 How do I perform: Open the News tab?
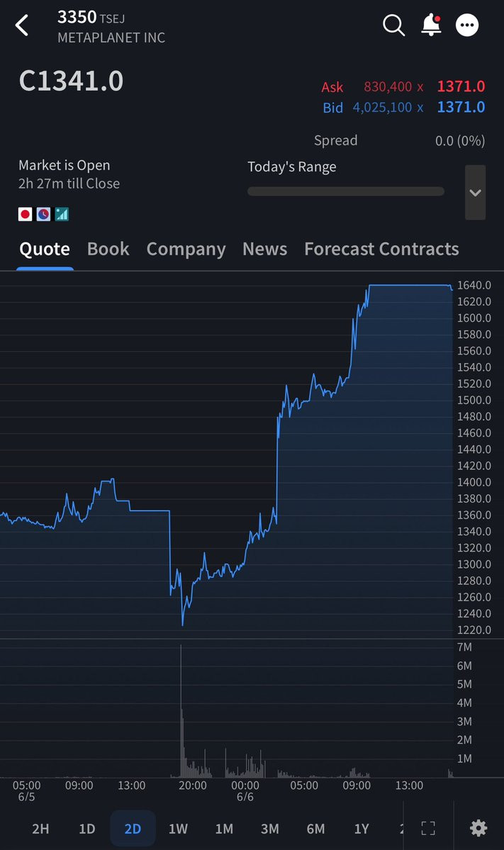(264, 249)
